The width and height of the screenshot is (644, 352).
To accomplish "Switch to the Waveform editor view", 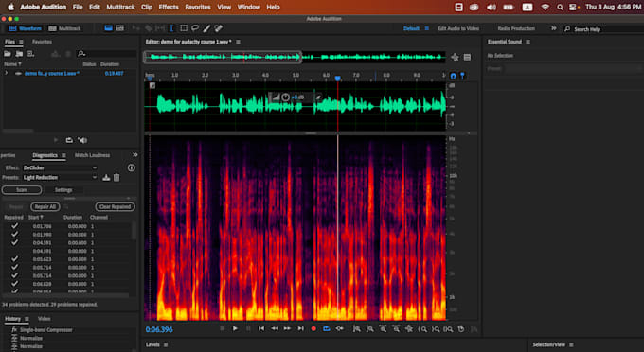I will pyautogui.click(x=25, y=28).
